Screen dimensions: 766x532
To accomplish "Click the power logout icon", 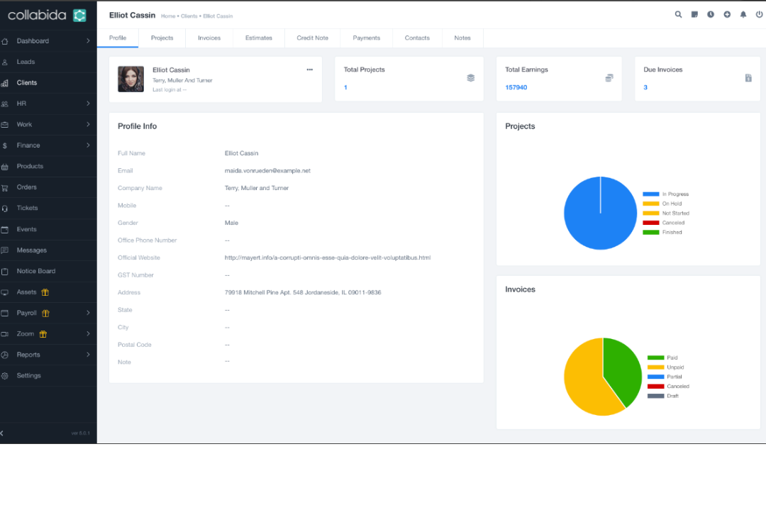I will (x=759, y=14).
